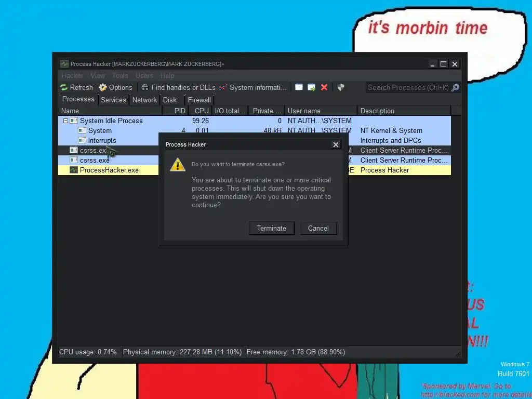Sort by the User name column header
The image size is (532, 399).
tap(321, 111)
